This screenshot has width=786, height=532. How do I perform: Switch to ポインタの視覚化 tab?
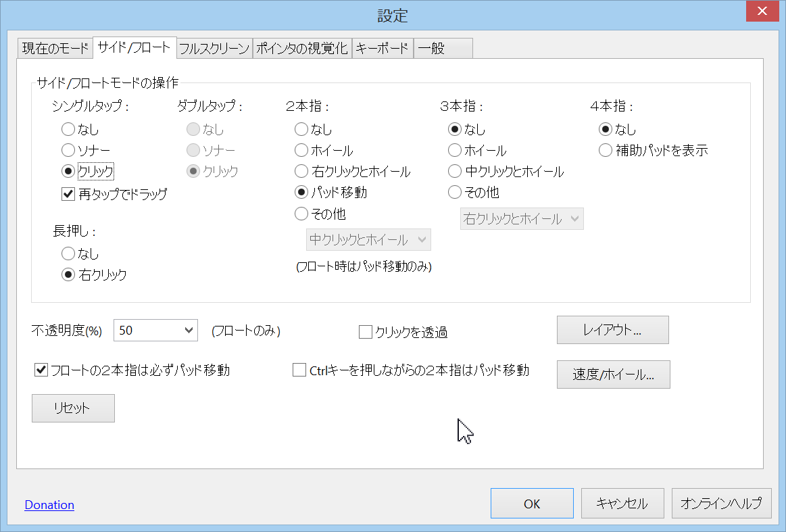(x=301, y=49)
